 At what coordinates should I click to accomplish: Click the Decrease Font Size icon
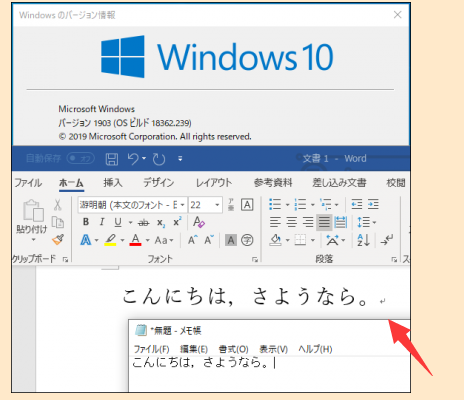(209, 240)
